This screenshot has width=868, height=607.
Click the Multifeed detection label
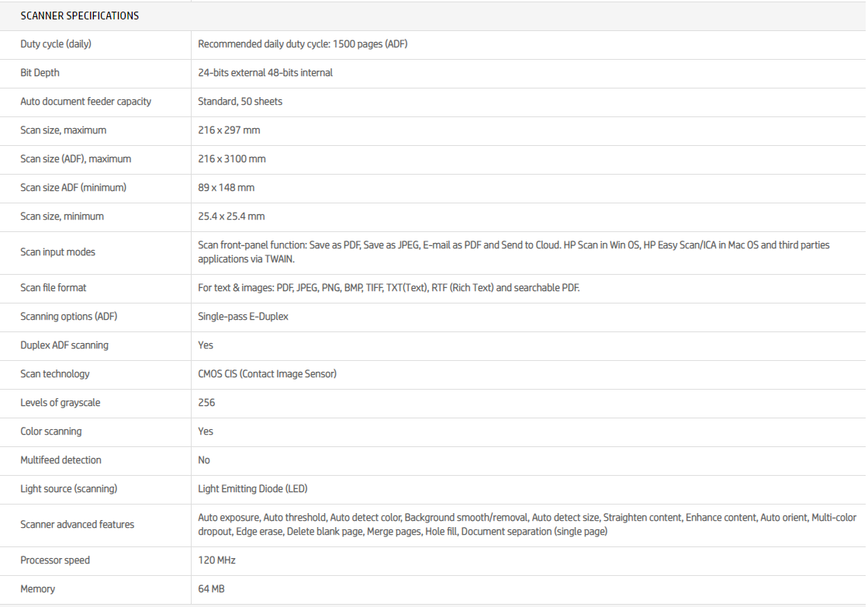(61, 460)
